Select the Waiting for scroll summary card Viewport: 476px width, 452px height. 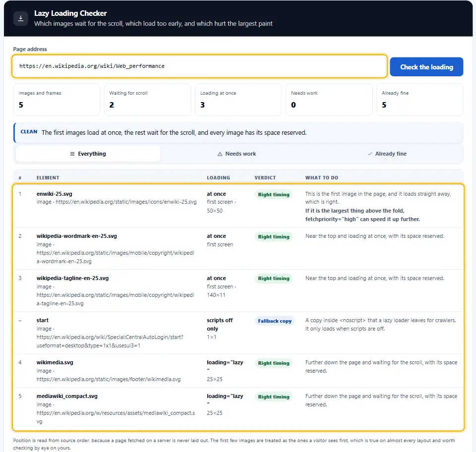click(148, 100)
